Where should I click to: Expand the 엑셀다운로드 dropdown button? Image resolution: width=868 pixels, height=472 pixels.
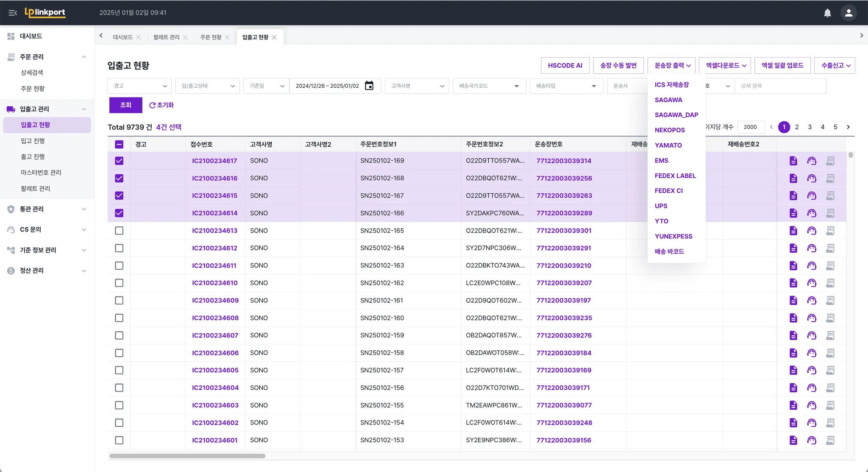[x=725, y=65]
